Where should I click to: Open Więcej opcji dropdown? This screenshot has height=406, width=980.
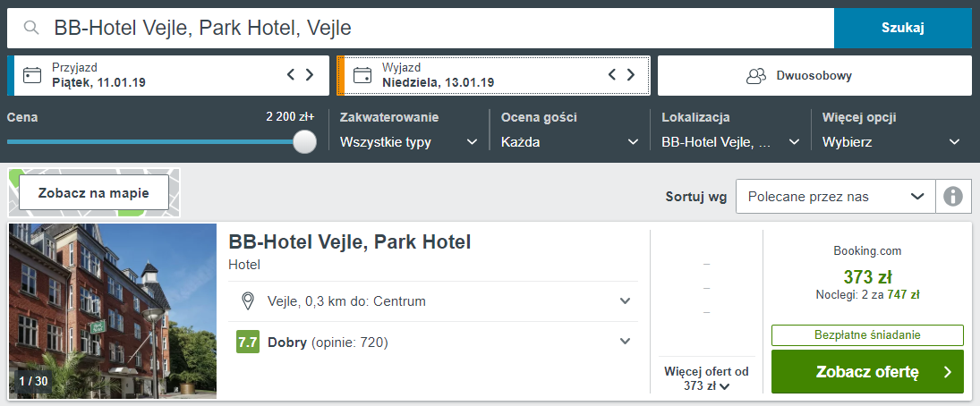pyautogui.click(x=891, y=142)
